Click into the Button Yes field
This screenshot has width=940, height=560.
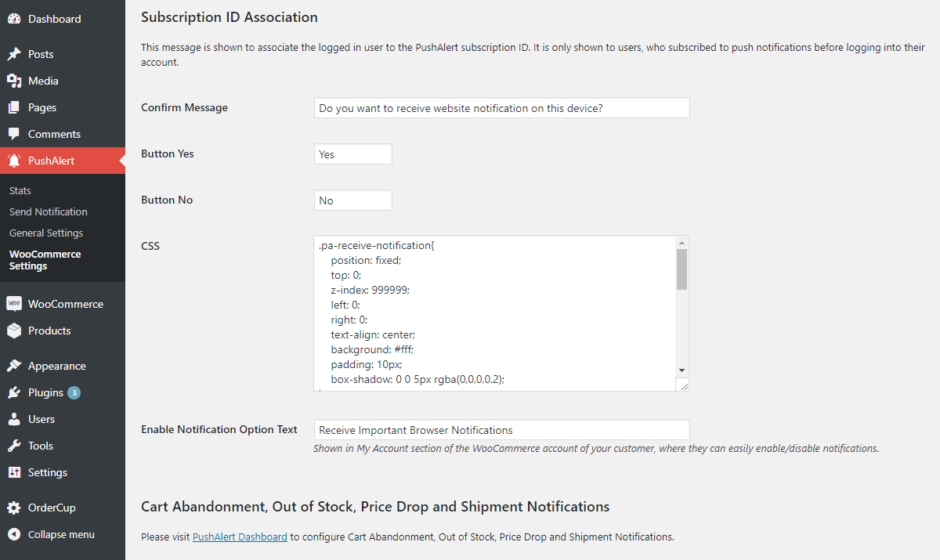352,154
